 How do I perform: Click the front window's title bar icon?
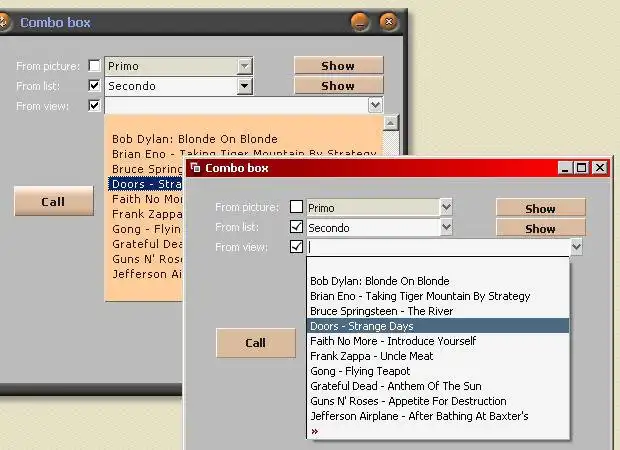click(196, 168)
